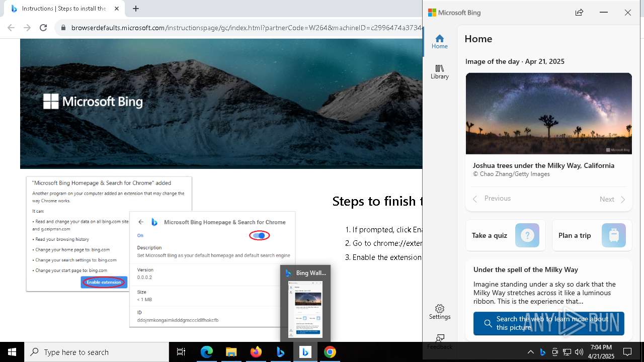Open Google Chrome from the taskbar
This screenshot has width=644, height=362.
click(x=330, y=352)
